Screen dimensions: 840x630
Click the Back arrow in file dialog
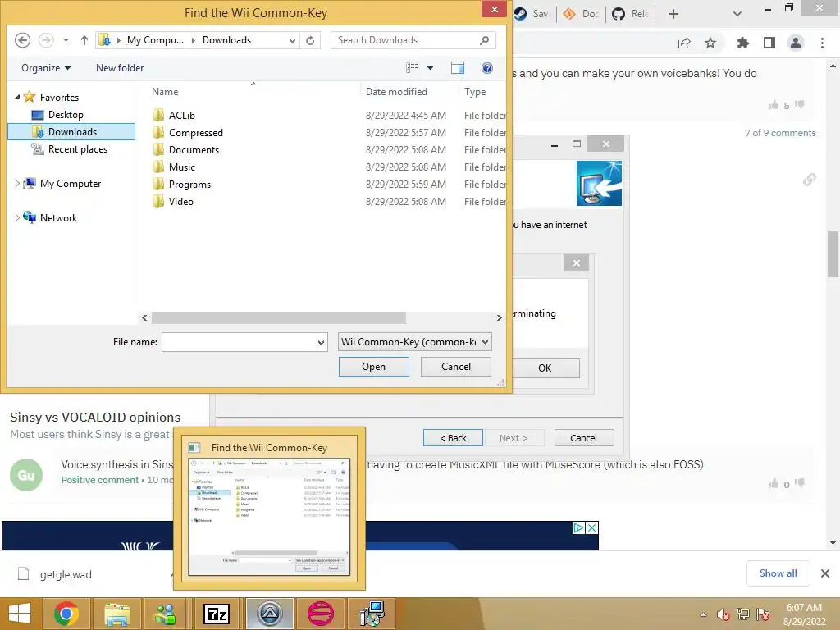22,40
